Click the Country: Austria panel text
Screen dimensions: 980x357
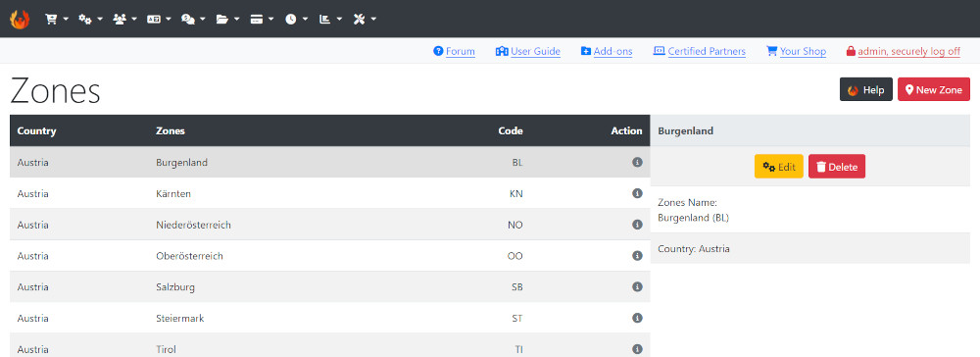coord(694,249)
